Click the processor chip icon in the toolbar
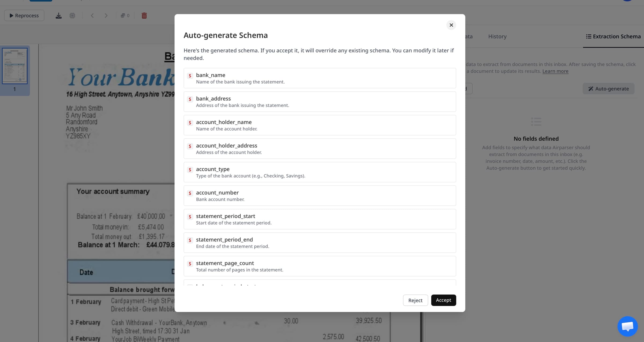The height and width of the screenshot is (342, 644). [72, 16]
